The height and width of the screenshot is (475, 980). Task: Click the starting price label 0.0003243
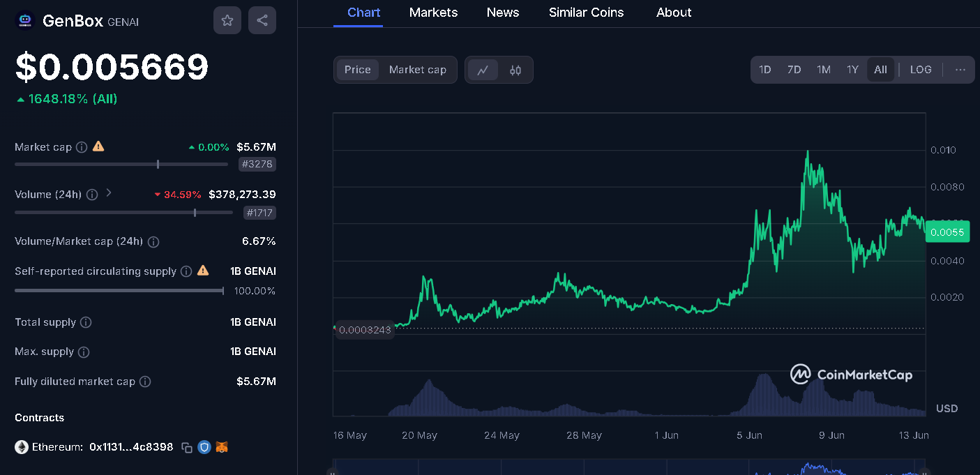coord(364,329)
